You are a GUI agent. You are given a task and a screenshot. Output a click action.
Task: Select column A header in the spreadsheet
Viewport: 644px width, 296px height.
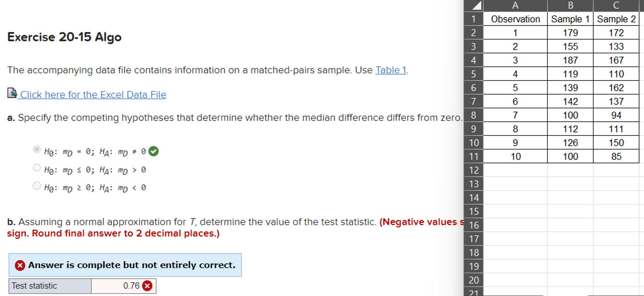pos(515,5)
